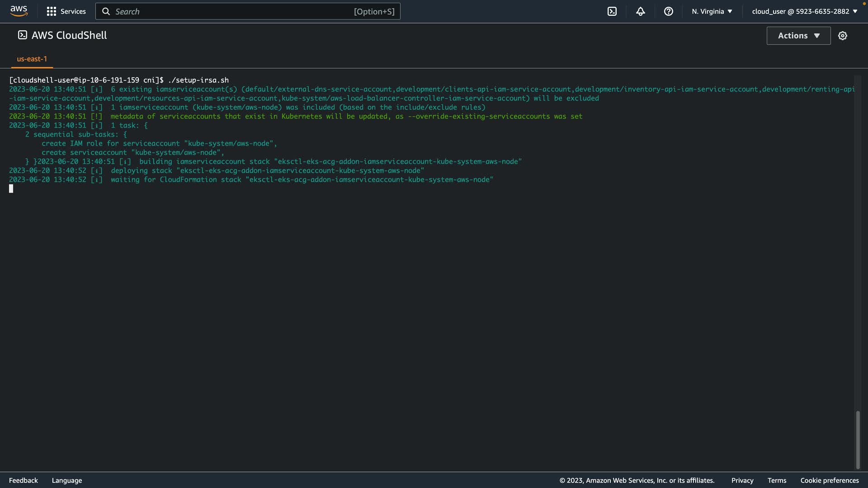Open Cookie preferences in the footer
The height and width of the screenshot is (488, 868).
tap(829, 480)
